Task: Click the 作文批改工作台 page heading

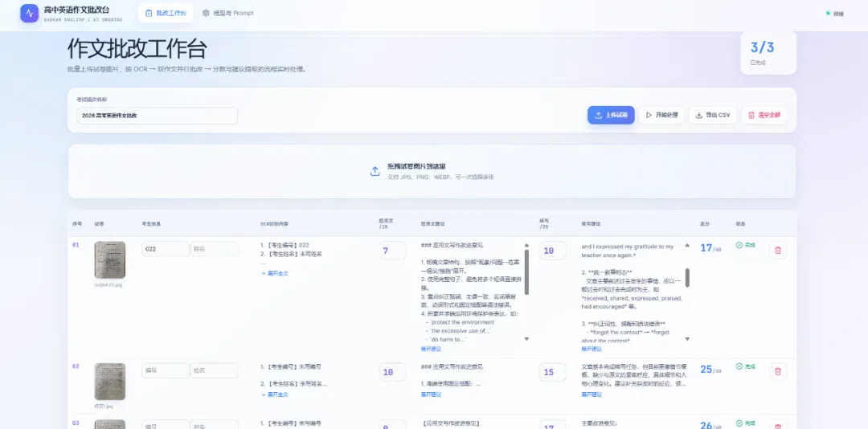Action: [137, 49]
